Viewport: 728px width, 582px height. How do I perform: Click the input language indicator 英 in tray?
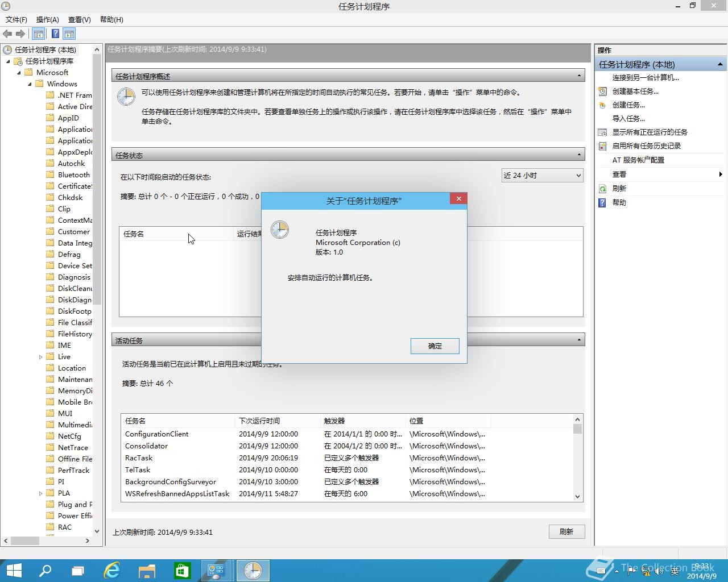675,571
